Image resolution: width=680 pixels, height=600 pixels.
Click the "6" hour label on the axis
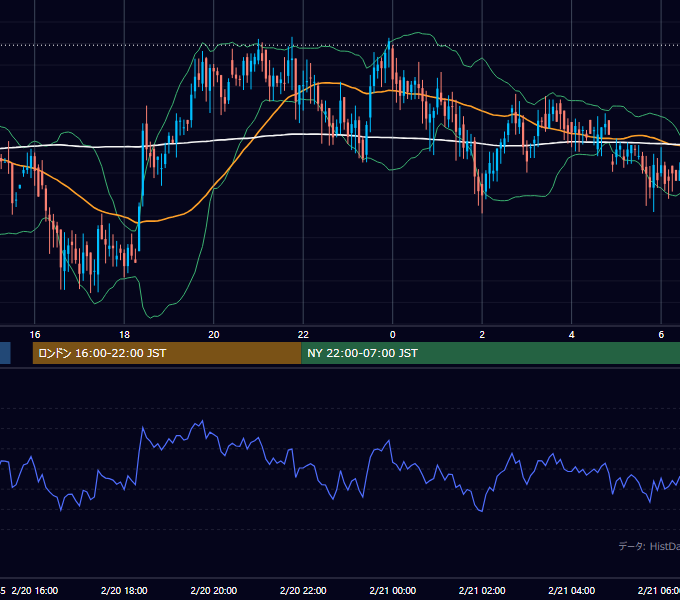click(x=661, y=334)
